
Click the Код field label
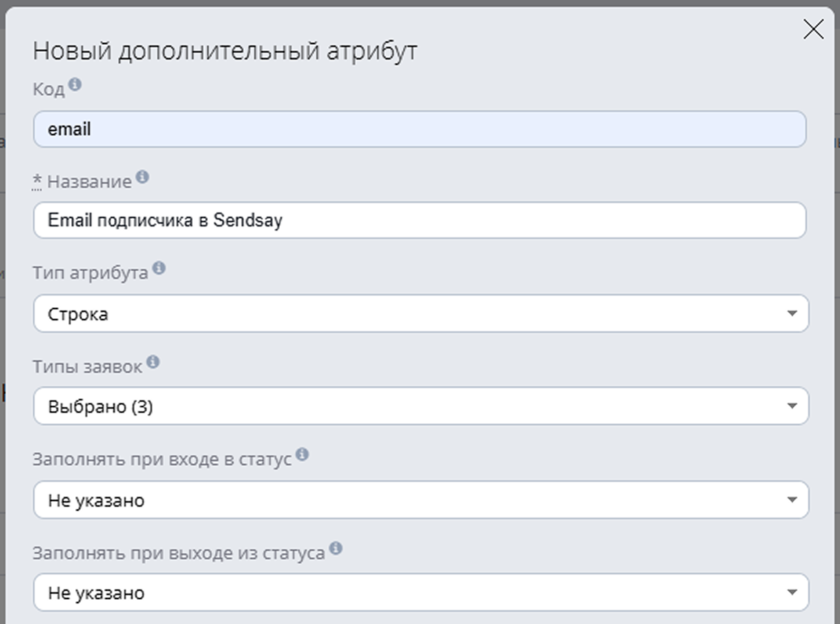(x=48, y=89)
